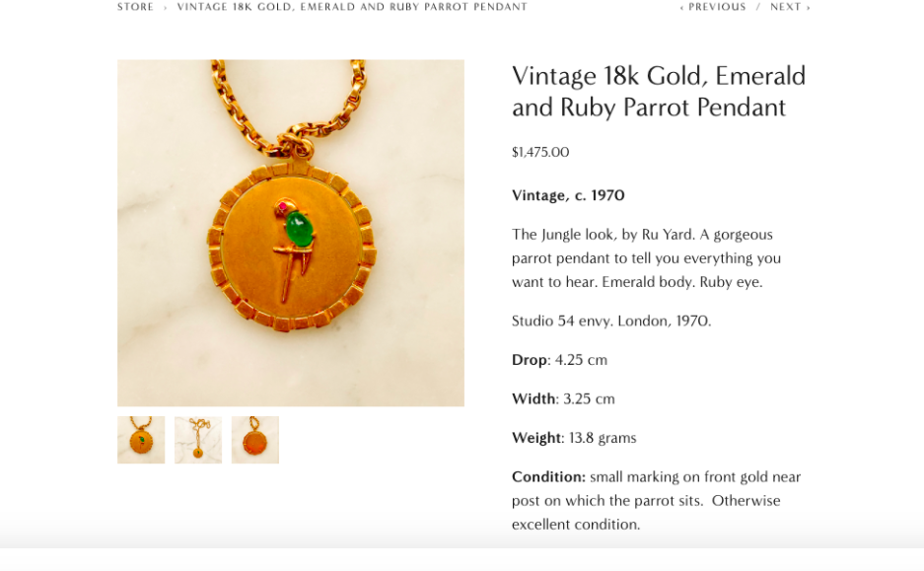Go to the NEXT product
This screenshot has width=924, height=571.
pos(786,7)
